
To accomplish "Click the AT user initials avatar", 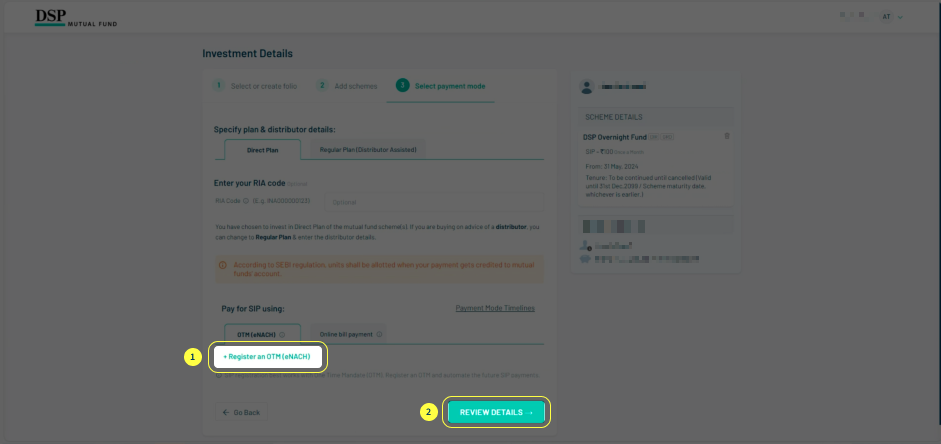I will [886, 17].
